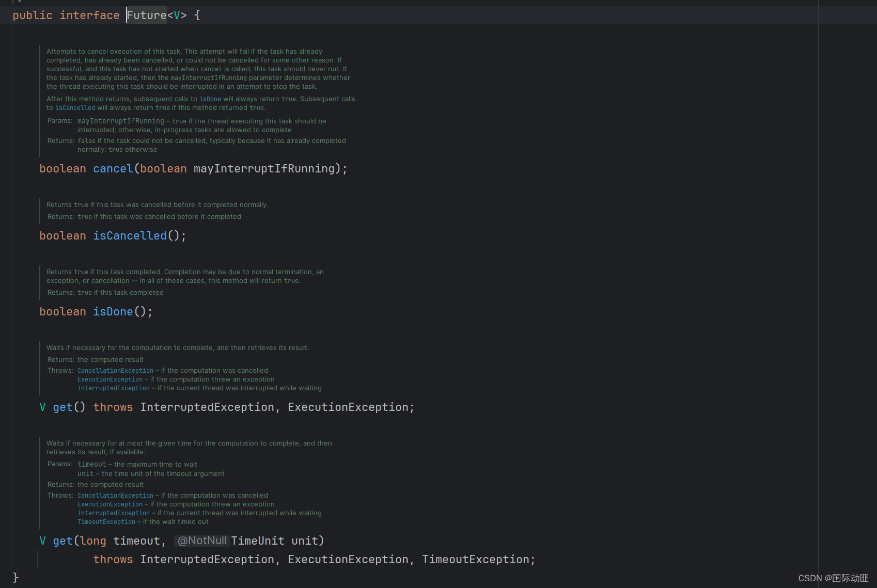877x588 pixels.
Task: Click the 'long' keyword in get parameters
Action: 93,541
